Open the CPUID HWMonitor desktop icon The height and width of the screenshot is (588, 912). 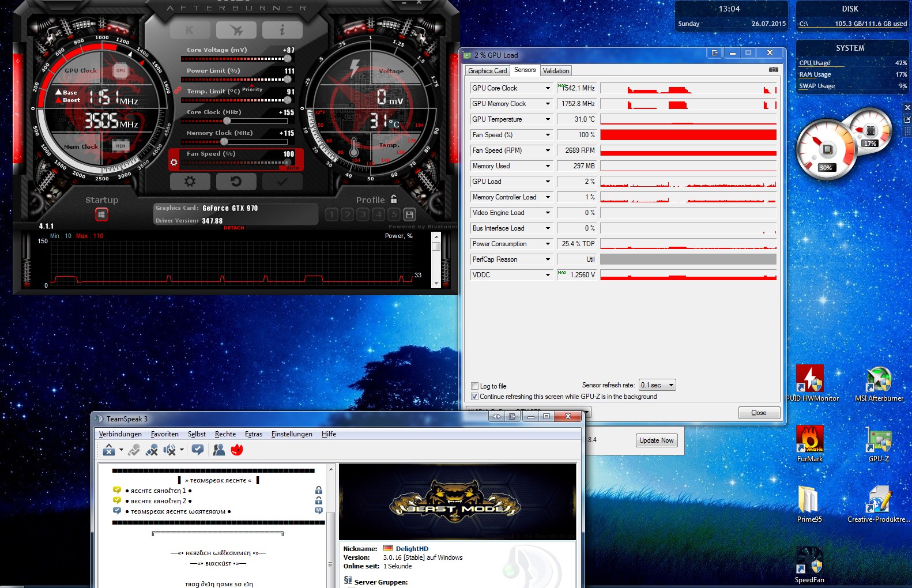[x=810, y=383]
